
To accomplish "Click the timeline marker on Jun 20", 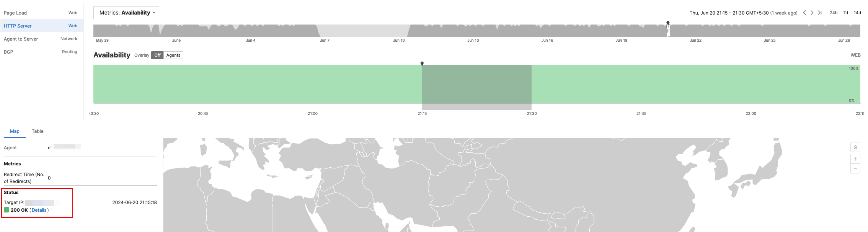I will coord(668,22).
